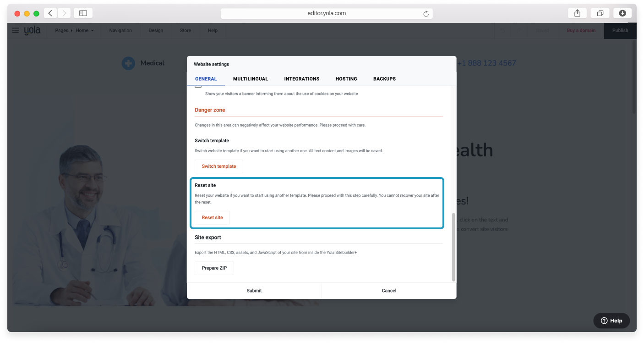This screenshot has width=644, height=343.
Task: Reload the page in the address bar
Action: pos(426,14)
